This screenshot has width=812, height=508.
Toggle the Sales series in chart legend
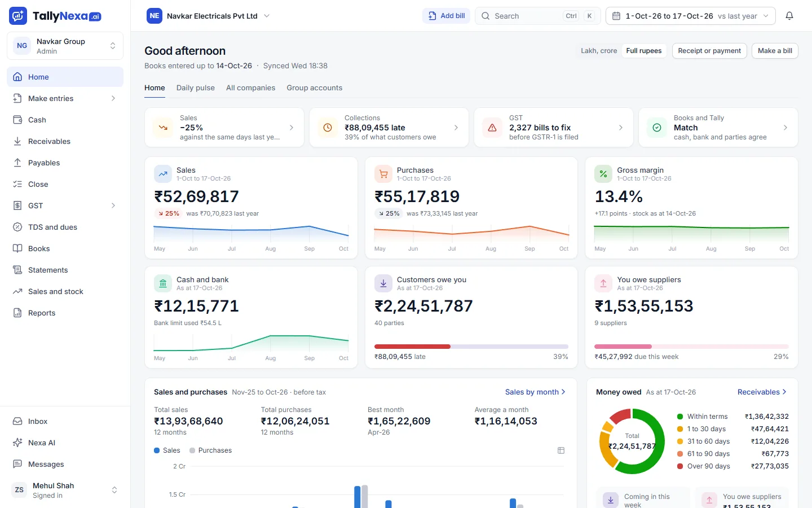tap(167, 450)
